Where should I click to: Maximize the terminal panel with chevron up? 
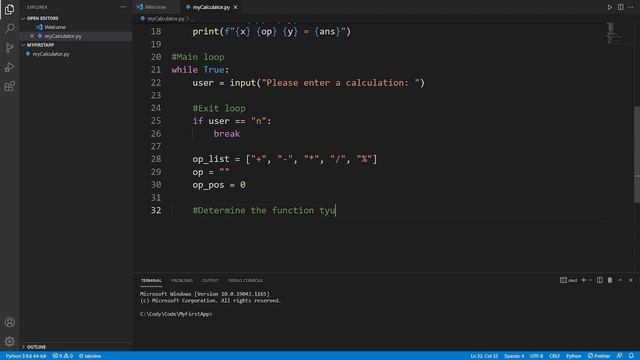pyautogui.click(x=620, y=280)
